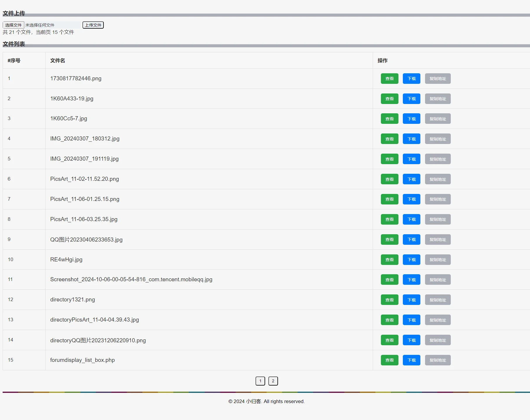Select page 1 in pagination

(x=260, y=381)
